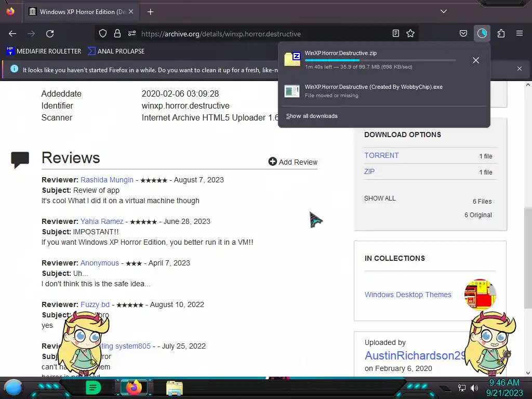This screenshot has height=399, width=532.
Task: Click the zip download progress bar
Action: (x=380, y=60)
